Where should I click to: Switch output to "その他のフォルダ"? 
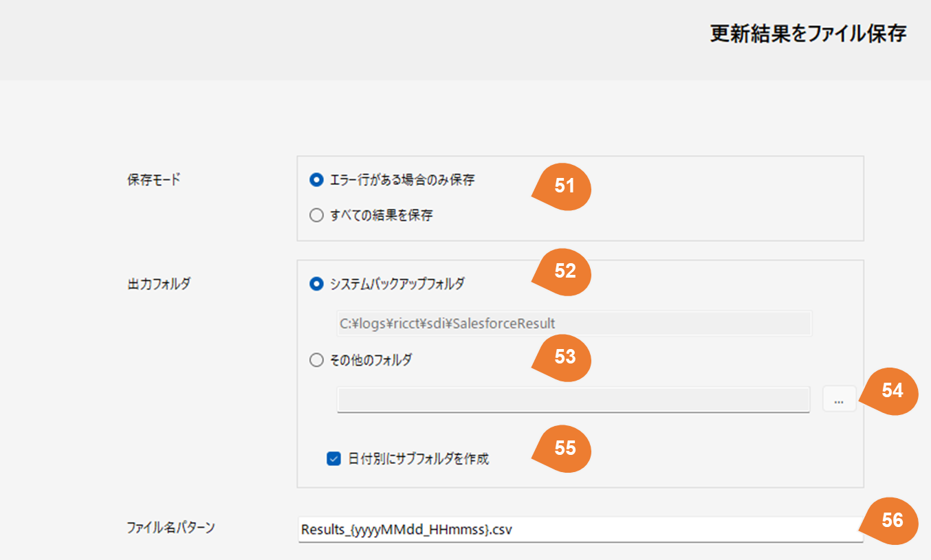point(316,359)
